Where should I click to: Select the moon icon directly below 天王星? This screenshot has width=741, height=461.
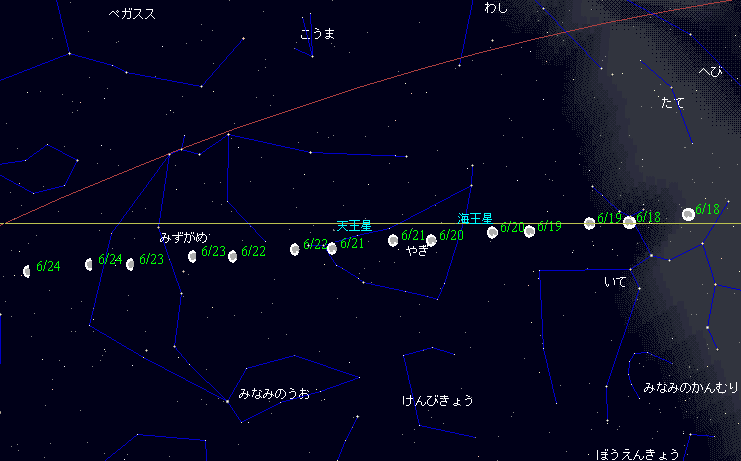pos(332,248)
